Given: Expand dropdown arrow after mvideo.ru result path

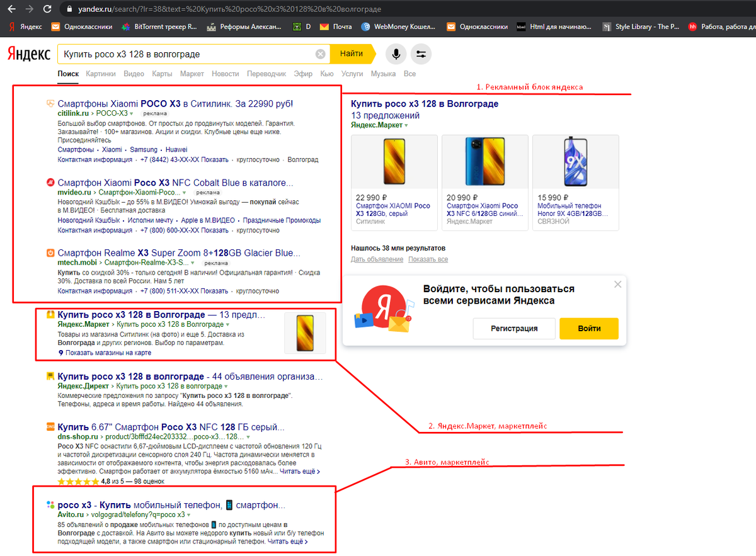Looking at the screenshot, I should pyautogui.click(x=184, y=192).
